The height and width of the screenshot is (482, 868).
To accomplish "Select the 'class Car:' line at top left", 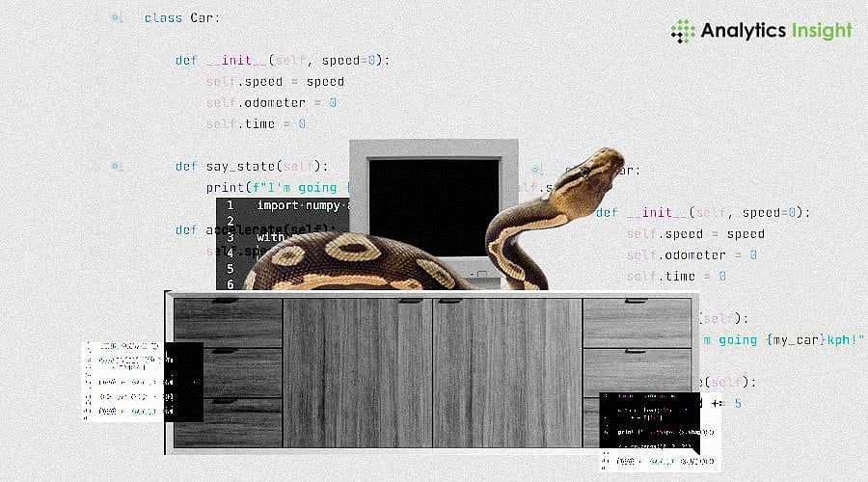I will 181,18.
